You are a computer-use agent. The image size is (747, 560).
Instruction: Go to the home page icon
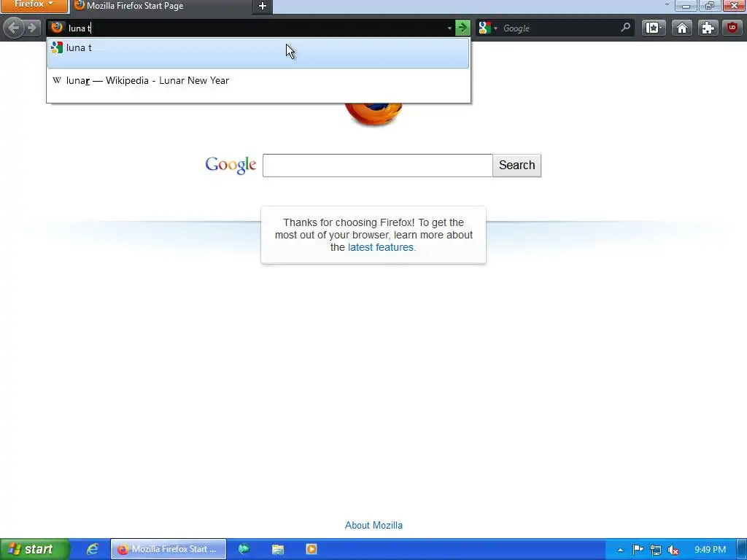click(x=682, y=28)
